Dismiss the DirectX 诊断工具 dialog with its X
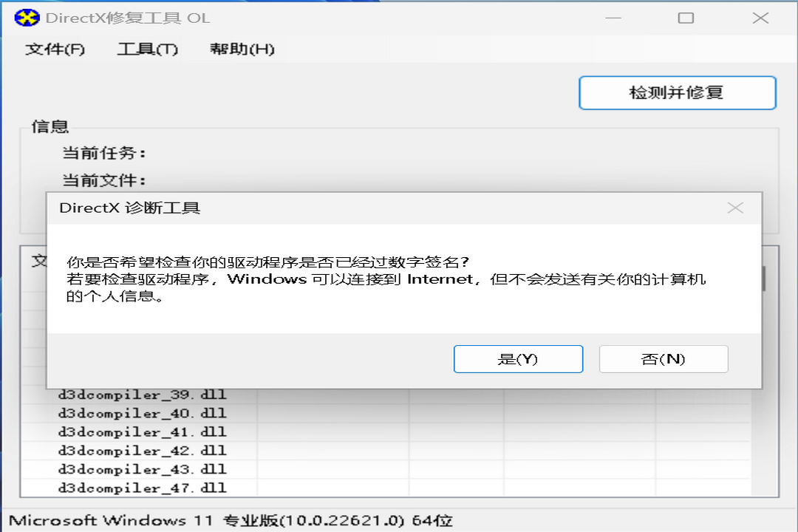Viewport: 798px width, 532px height. 735,208
